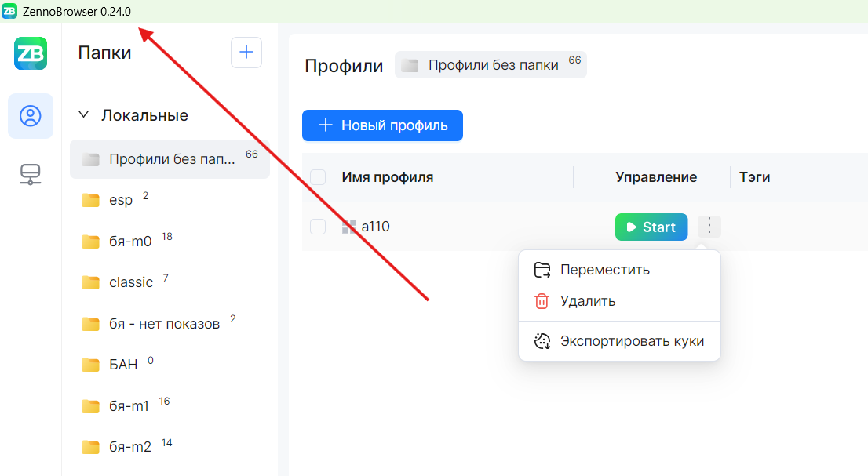Click the Новый профиль button

pos(382,125)
